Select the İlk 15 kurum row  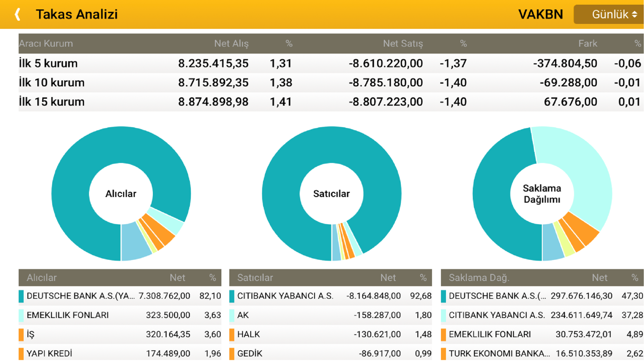click(x=331, y=102)
